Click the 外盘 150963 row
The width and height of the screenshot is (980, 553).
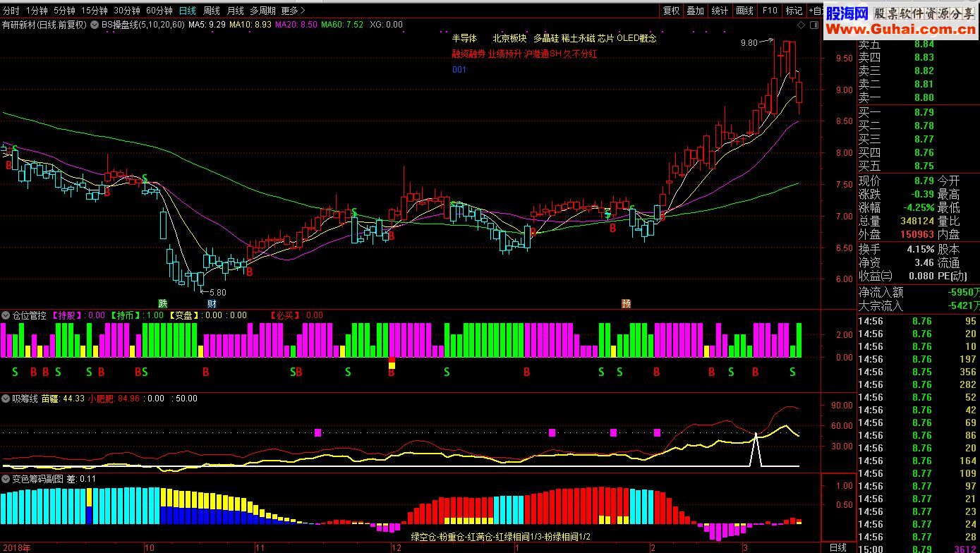coord(896,234)
